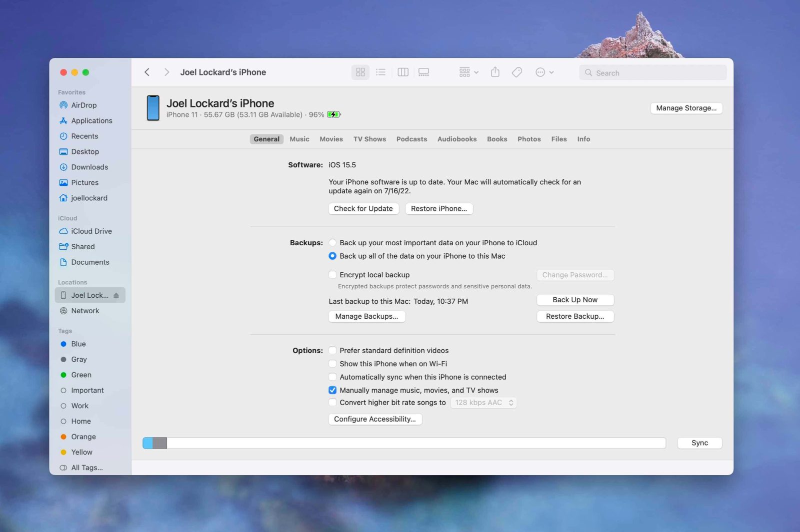
Task: Select the gallery view icon
Action: 423,72
